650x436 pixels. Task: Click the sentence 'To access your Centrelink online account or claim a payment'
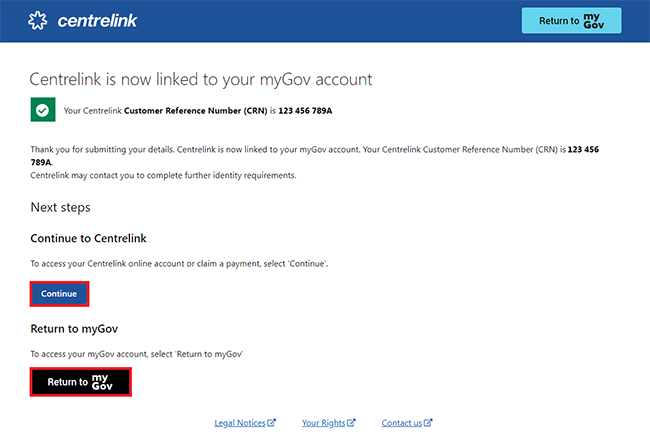pyautogui.click(x=179, y=264)
